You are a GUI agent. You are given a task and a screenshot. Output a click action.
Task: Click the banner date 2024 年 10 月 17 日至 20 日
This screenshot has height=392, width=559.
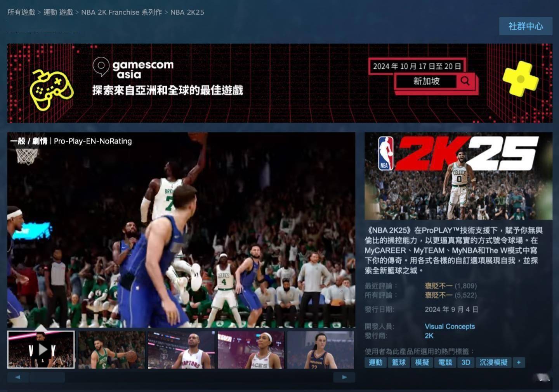point(417,66)
